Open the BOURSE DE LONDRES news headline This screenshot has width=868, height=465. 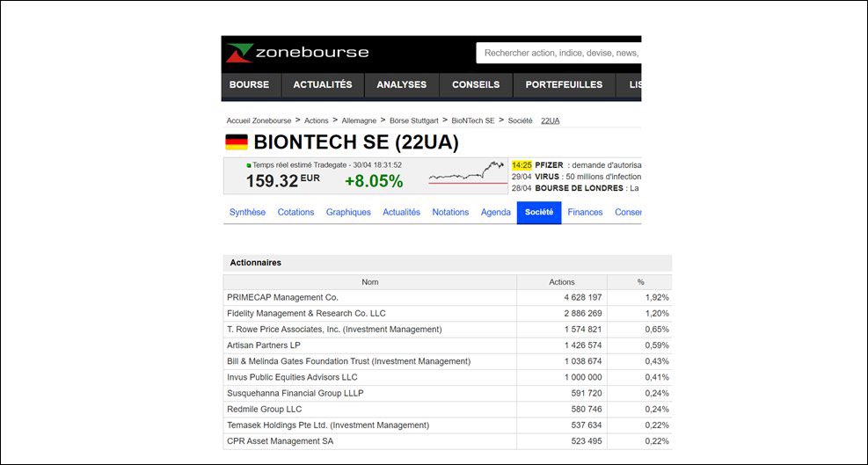click(x=576, y=188)
